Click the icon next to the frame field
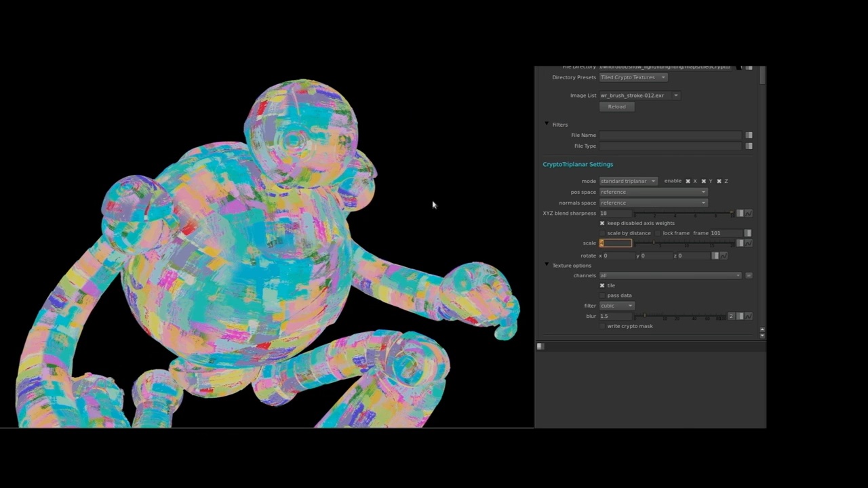Image resolution: width=868 pixels, height=488 pixels. tap(747, 233)
